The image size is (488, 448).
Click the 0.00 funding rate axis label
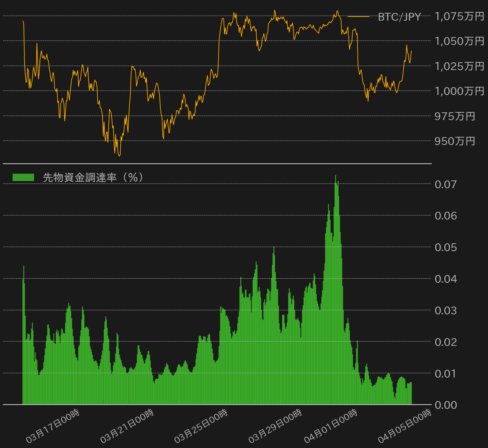pos(446,405)
